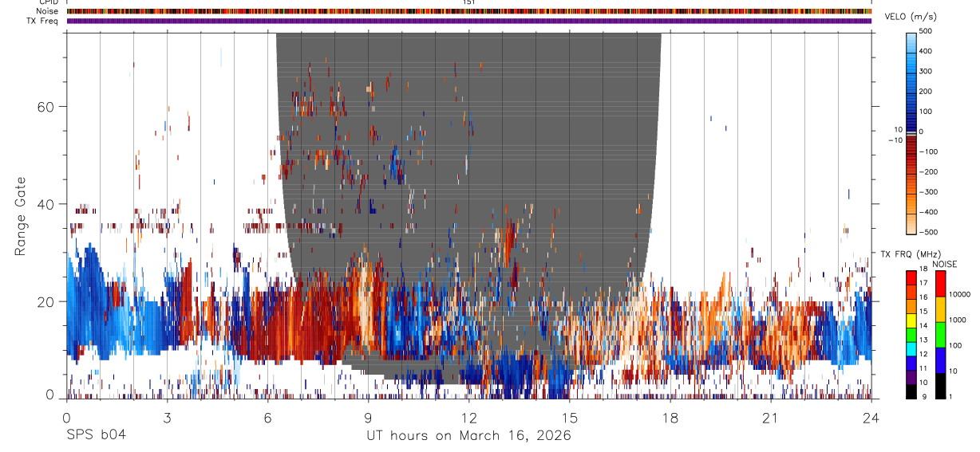The image size is (980, 452).
Task: Click the '10000' tick on NOISE legend
Action: [960, 294]
